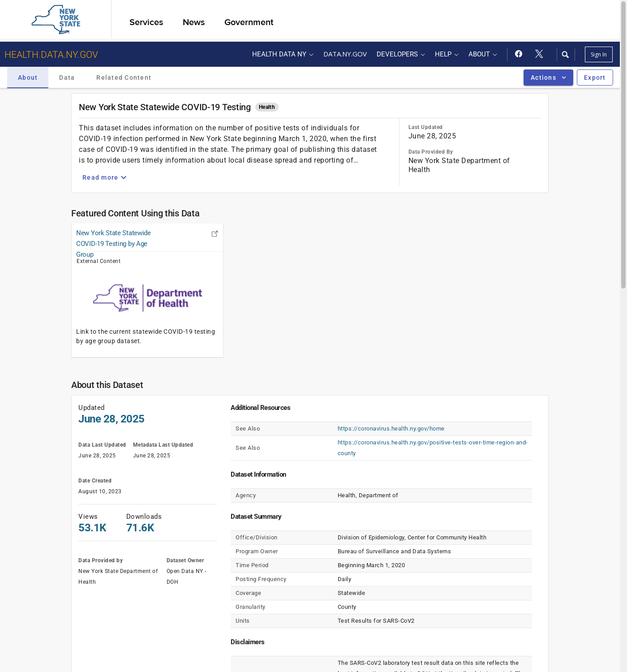The width and height of the screenshot is (627, 672).
Task: Click the New York State logo
Action: (x=56, y=20)
